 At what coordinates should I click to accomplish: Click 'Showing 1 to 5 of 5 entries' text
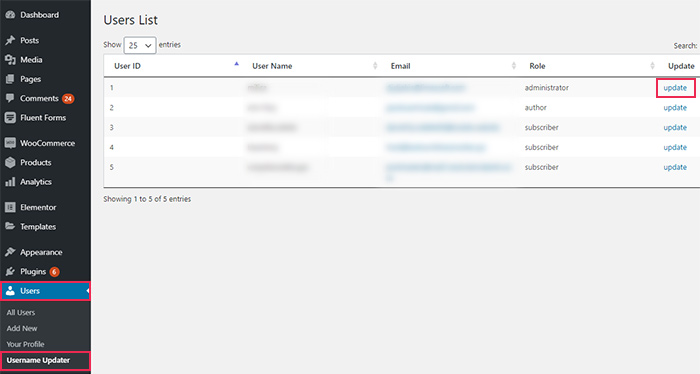[x=147, y=199]
